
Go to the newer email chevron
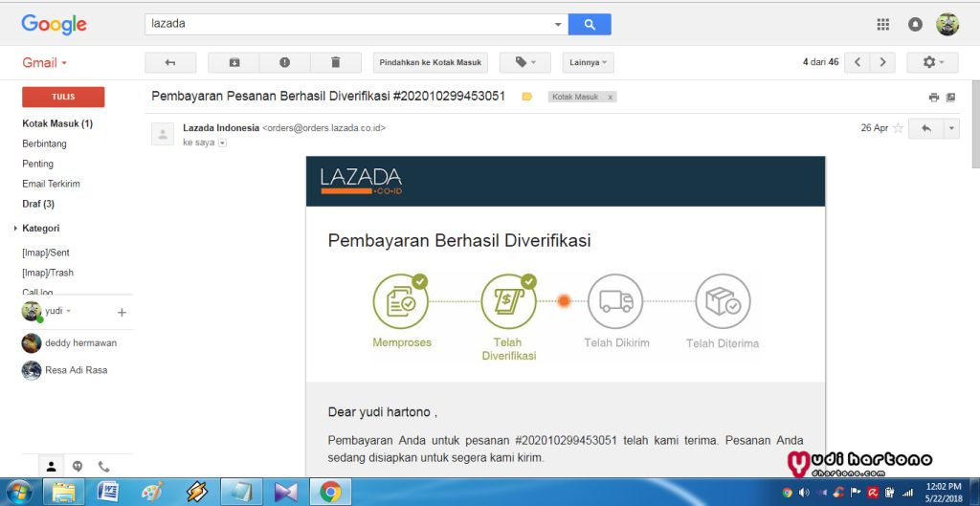(857, 62)
